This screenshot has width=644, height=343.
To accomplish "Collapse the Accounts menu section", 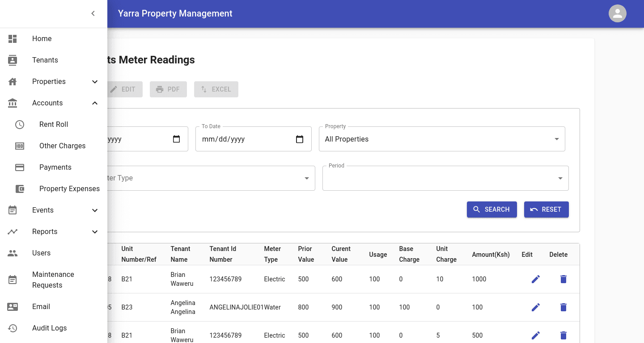I will (94, 103).
